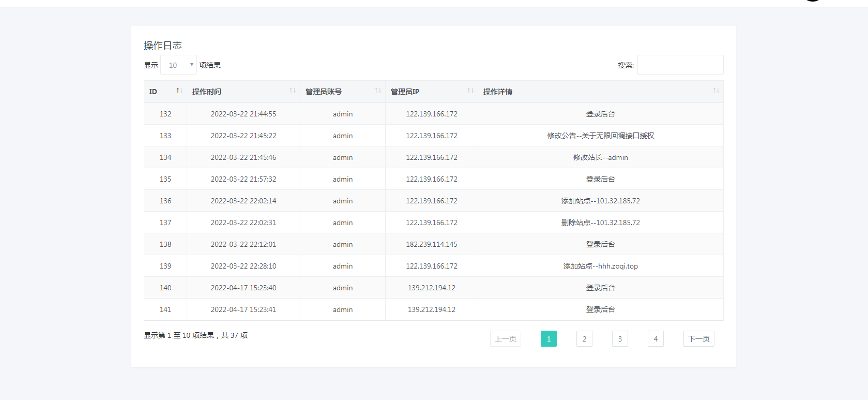Click the 上一页 previous page button
Image resolution: width=868 pixels, height=400 pixels.
[505, 339]
